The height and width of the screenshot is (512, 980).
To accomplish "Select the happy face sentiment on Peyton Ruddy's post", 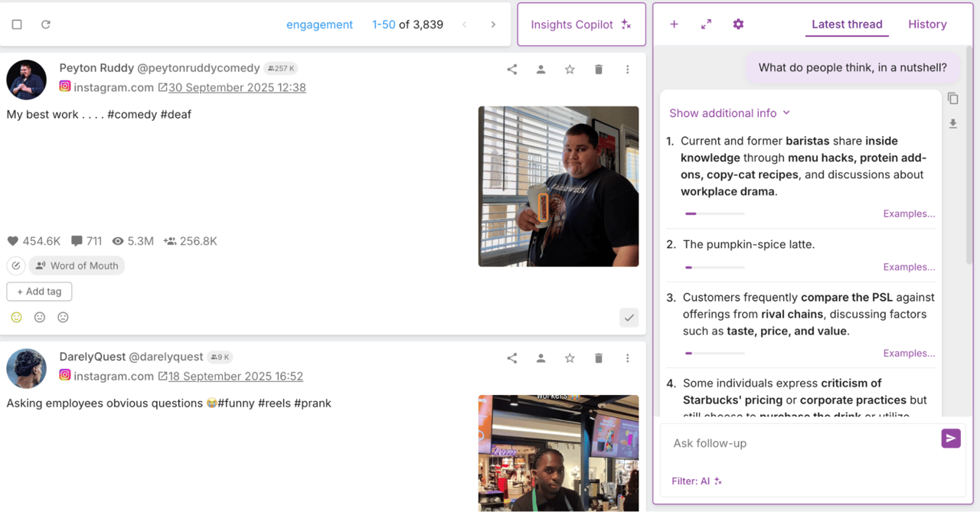I will (x=16, y=317).
